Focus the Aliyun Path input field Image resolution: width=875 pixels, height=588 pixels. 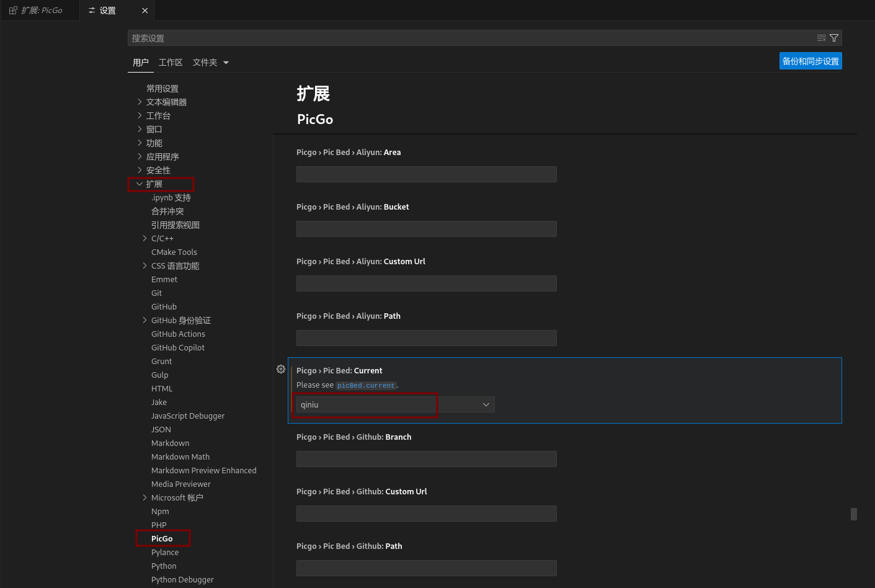tap(427, 338)
